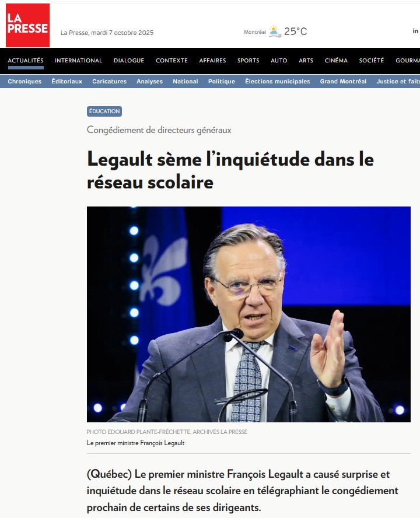The image size is (420, 518).
Task: Open the LinkedIn icon at top right
Action: (x=415, y=31)
